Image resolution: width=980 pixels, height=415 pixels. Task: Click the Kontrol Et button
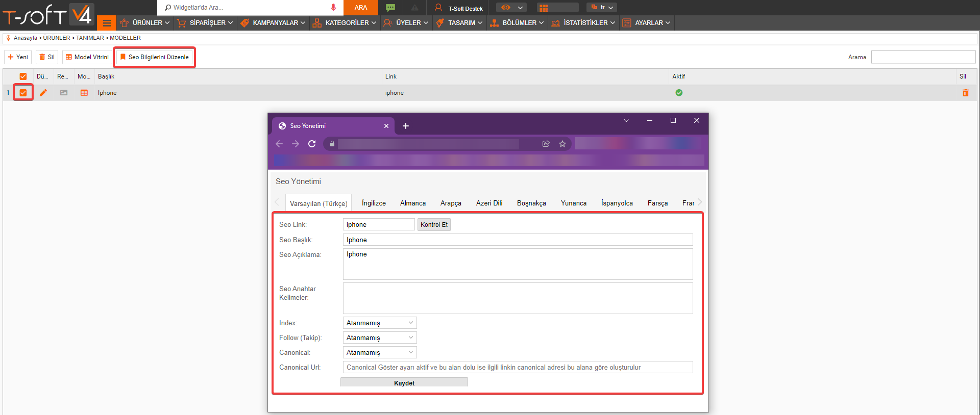click(x=434, y=224)
